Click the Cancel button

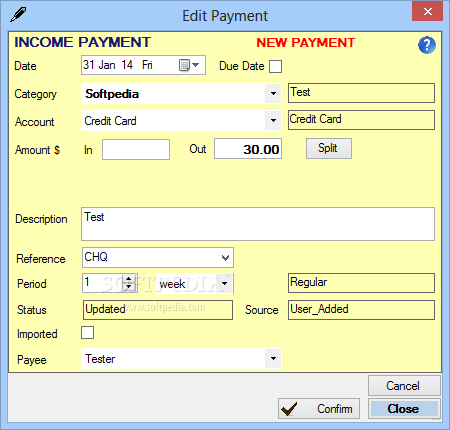(404, 386)
